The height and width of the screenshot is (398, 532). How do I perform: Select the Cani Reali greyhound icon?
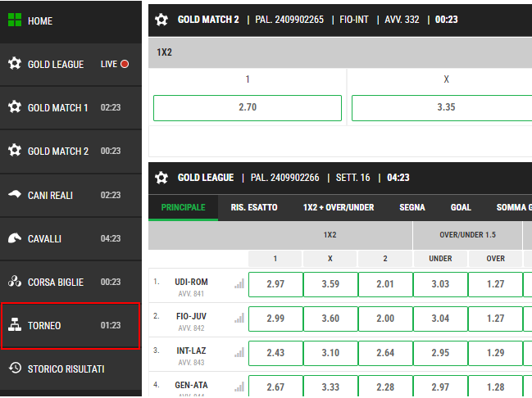coord(14,195)
